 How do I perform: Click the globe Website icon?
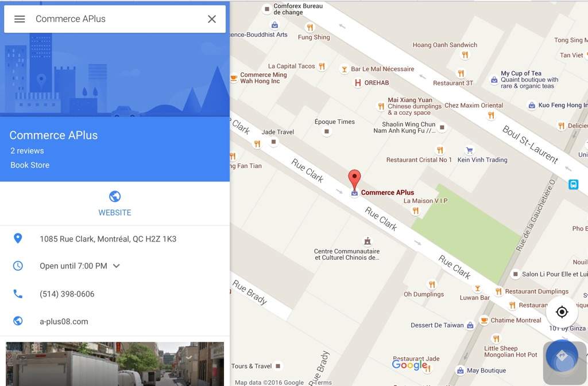pyautogui.click(x=115, y=197)
